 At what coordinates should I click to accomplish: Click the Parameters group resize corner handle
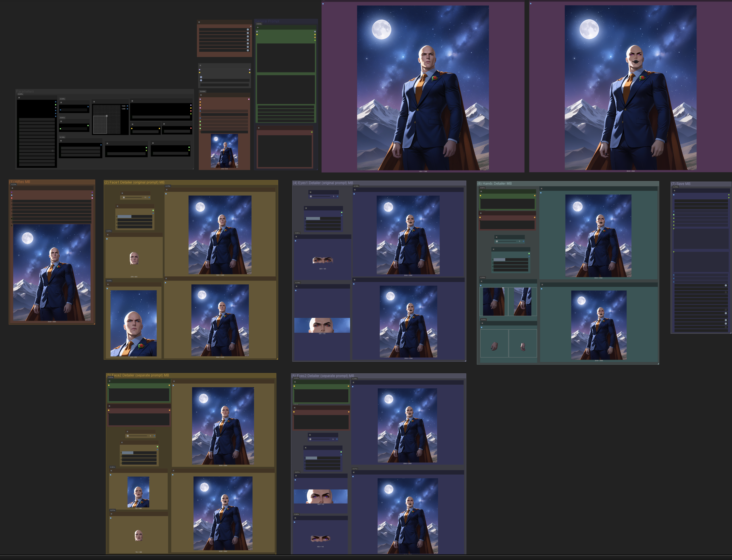pos(193,168)
